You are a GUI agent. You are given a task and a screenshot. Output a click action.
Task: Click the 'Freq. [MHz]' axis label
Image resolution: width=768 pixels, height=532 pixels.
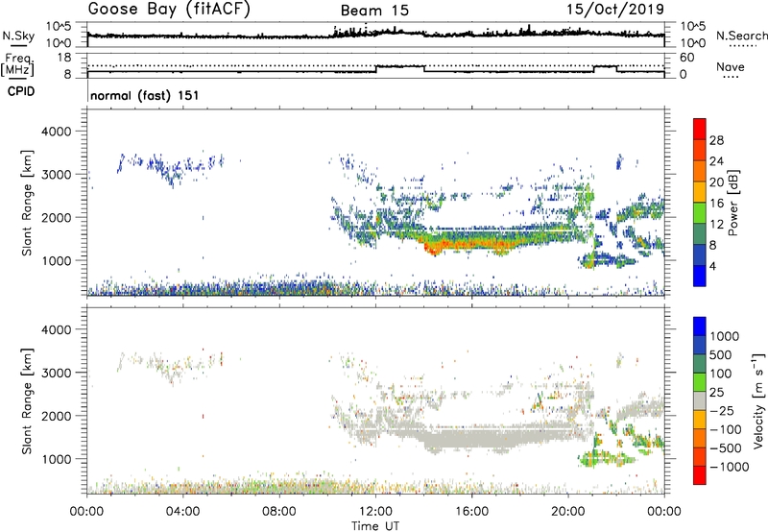17,65
